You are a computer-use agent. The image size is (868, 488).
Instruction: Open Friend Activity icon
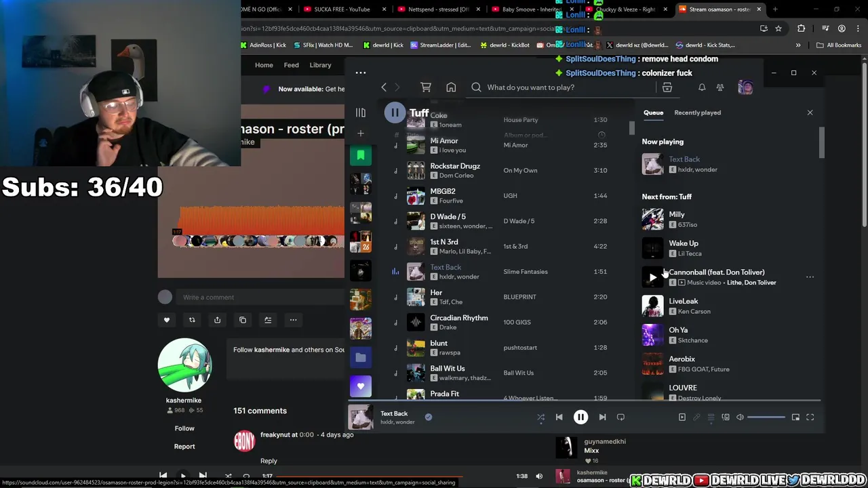click(x=720, y=87)
